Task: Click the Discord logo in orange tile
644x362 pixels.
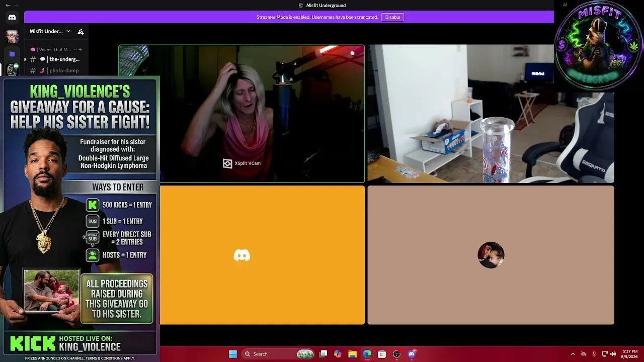Action: tap(242, 255)
